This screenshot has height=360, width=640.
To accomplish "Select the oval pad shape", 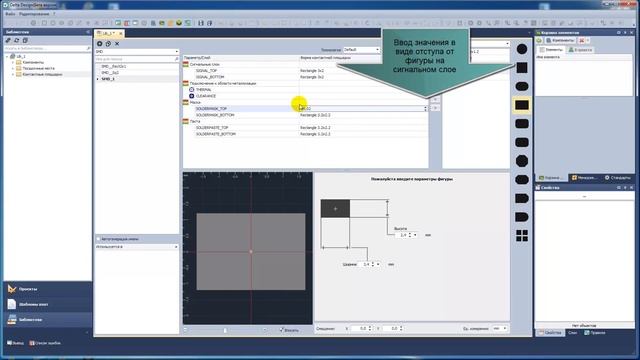I will pos(522,87).
